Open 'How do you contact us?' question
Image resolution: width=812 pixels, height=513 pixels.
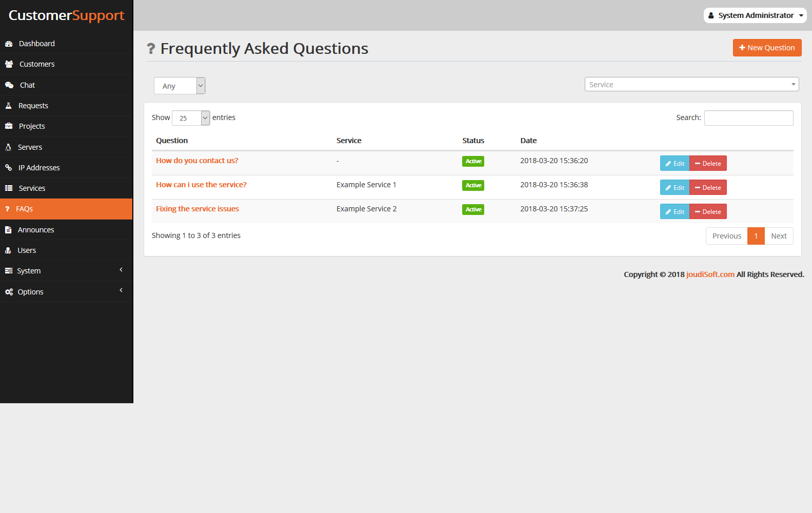197,161
